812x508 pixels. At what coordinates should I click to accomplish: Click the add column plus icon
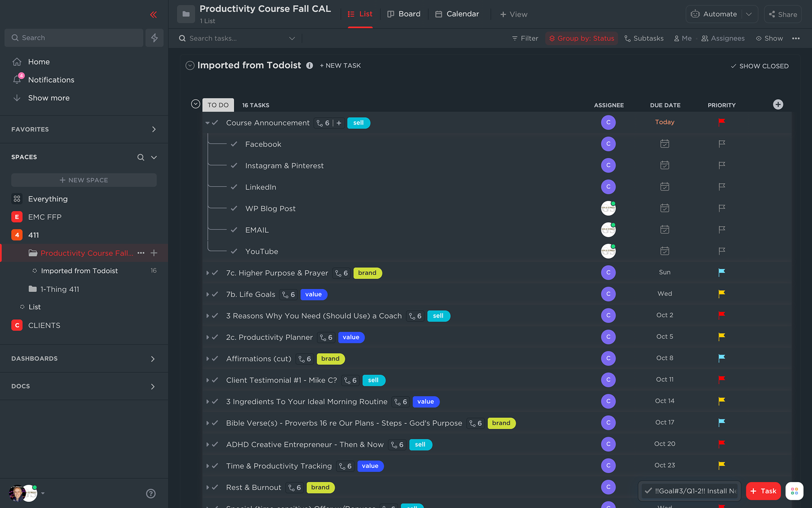point(778,105)
